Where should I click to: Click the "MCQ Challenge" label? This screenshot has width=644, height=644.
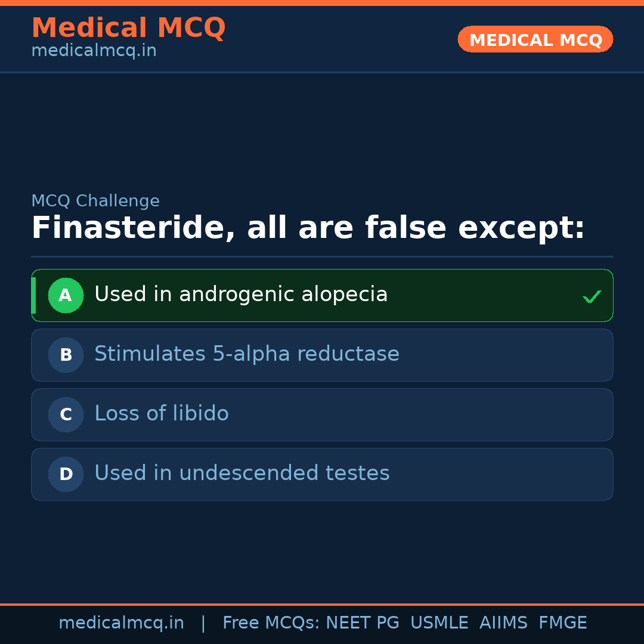tap(95, 201)
